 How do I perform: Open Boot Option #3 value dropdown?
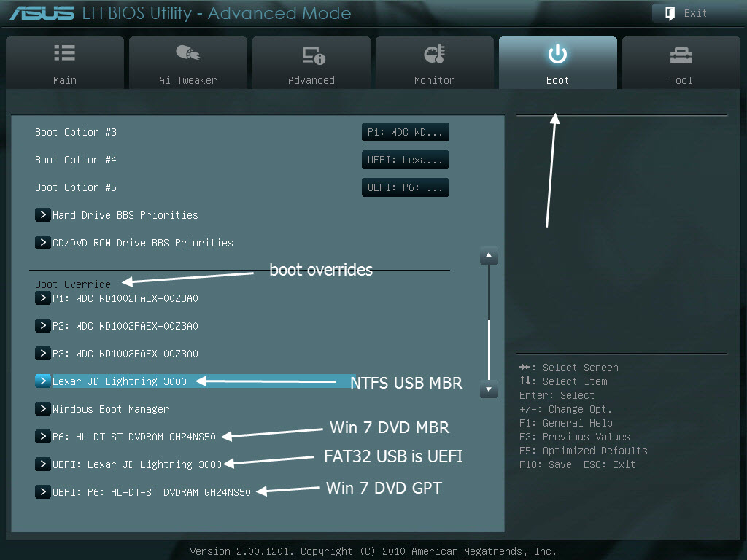[x=406, y=133]
